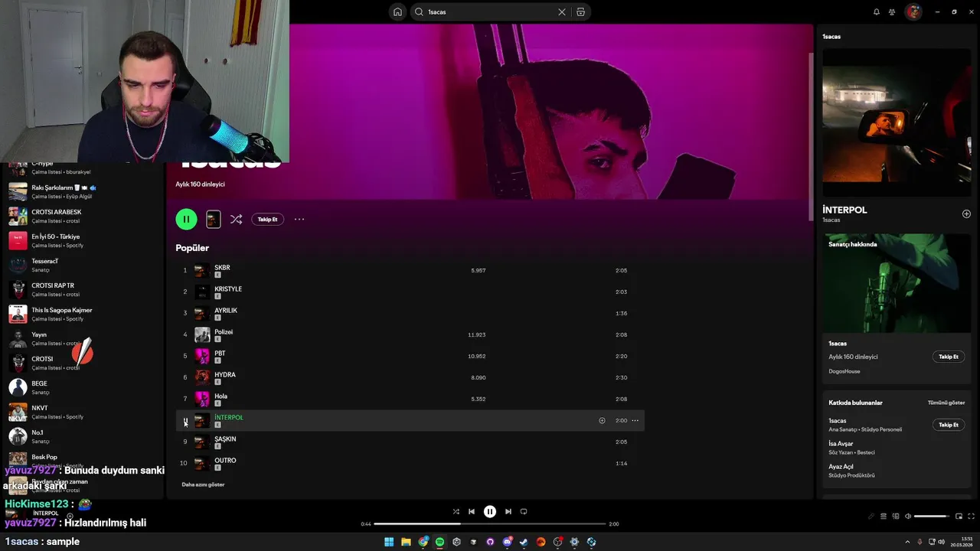
Task: Pause the İNTERPOL track from its row
Action: click(x=185, y=420)
